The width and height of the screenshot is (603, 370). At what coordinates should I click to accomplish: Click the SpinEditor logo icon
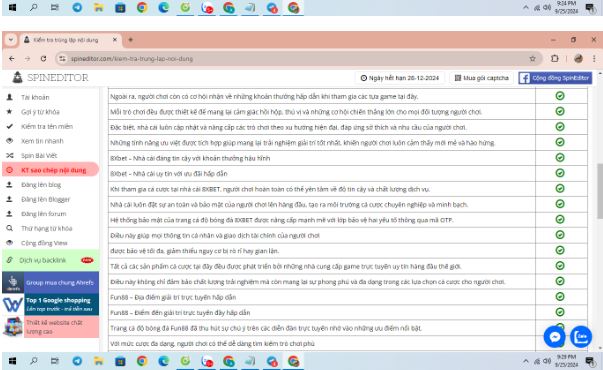point(17,77)
